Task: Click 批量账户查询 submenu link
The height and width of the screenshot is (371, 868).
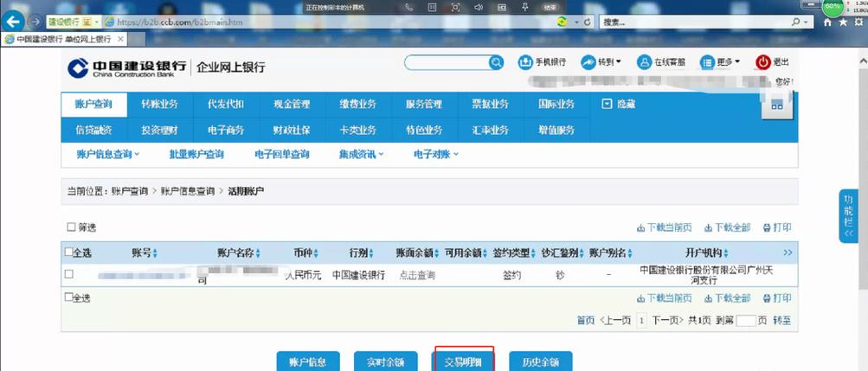Action: tap(196, 155)
